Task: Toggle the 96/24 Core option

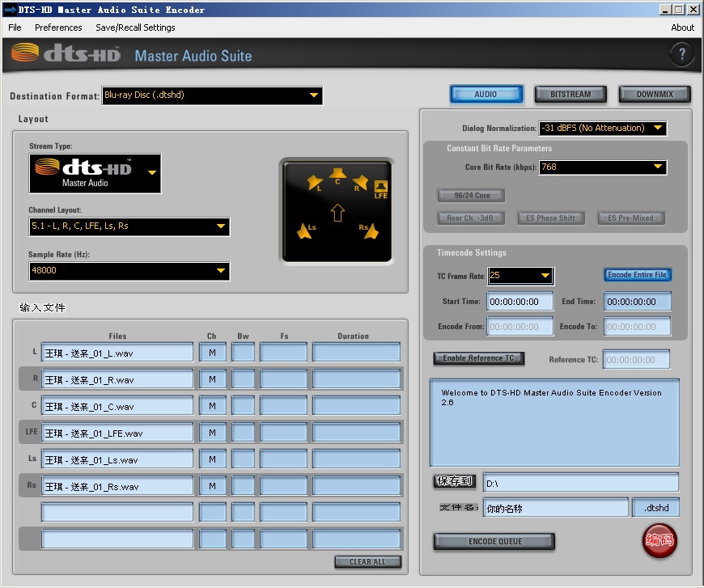Action: click(x=471, y=195)
